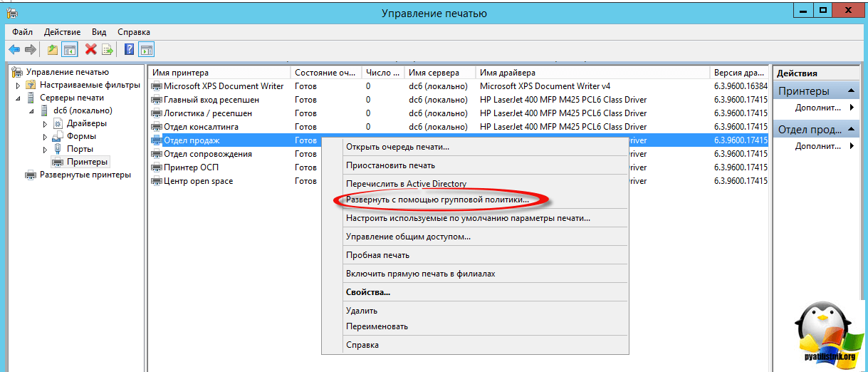Click the title bar system menu icon
Viewport: 868px width, 372px height.
[x=11, y=11]
